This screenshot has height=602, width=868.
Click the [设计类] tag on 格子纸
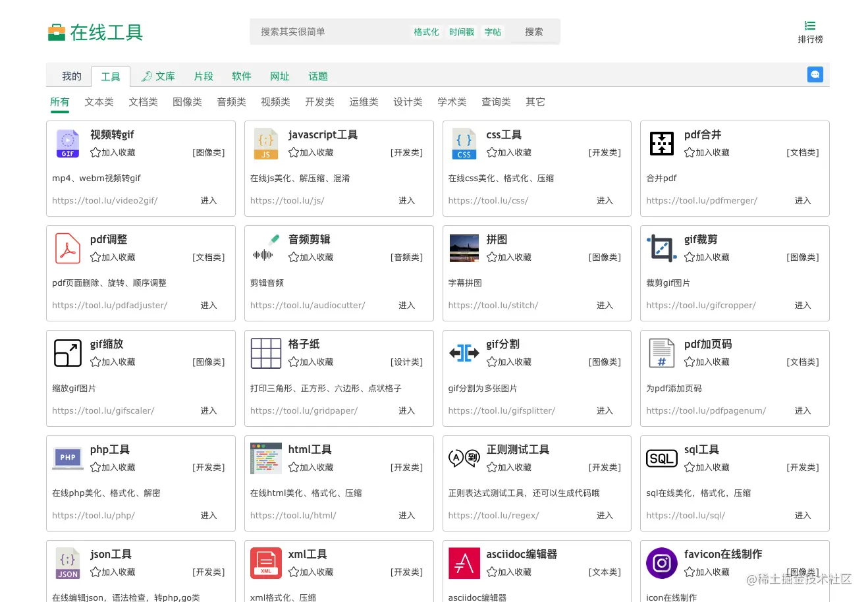pyautogui.click(x=406, y=362)
